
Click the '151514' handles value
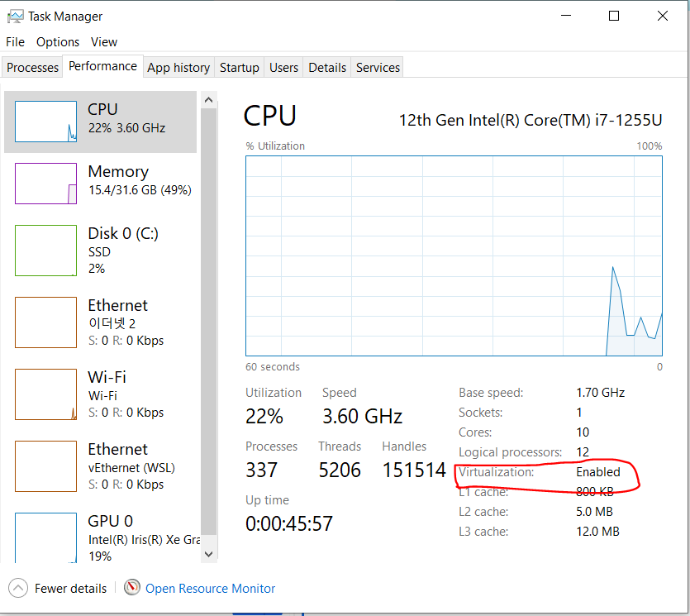[414, 470]
